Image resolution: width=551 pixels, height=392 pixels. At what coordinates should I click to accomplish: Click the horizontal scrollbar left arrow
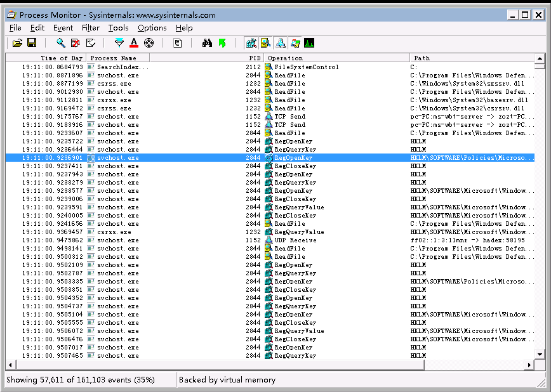pos(10,365)
